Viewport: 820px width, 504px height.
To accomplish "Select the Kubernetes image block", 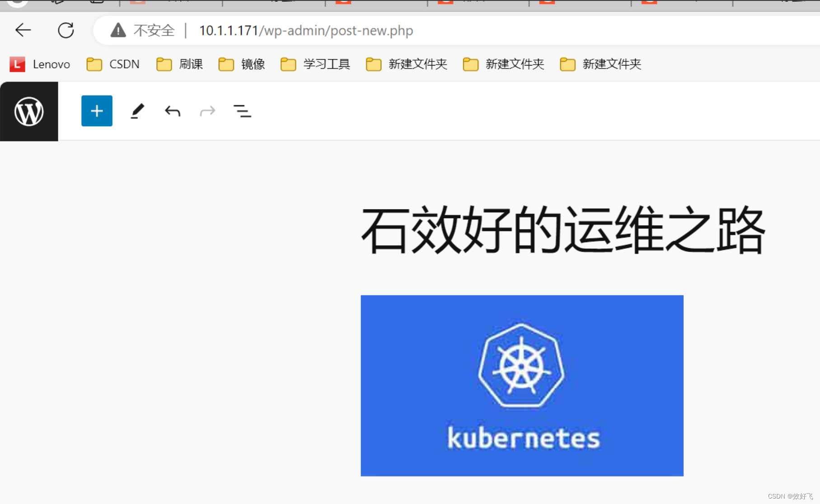I will point(522,386).
